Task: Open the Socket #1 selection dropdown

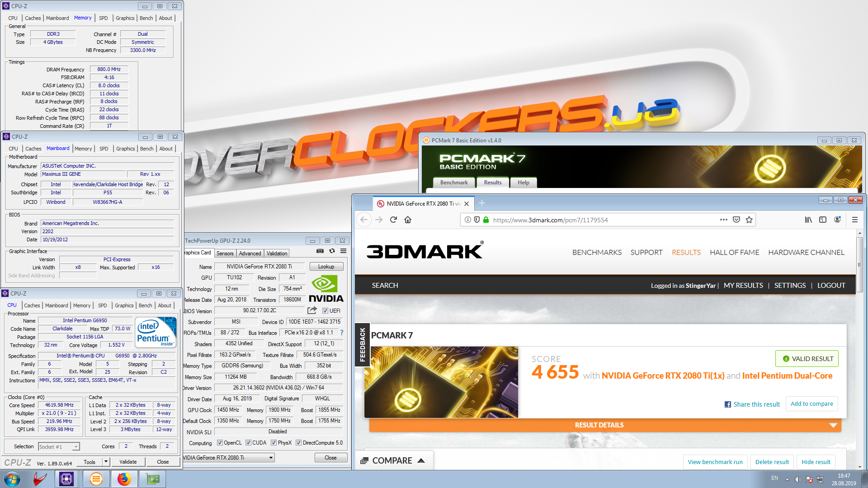Action: click(x=59, y=446)
